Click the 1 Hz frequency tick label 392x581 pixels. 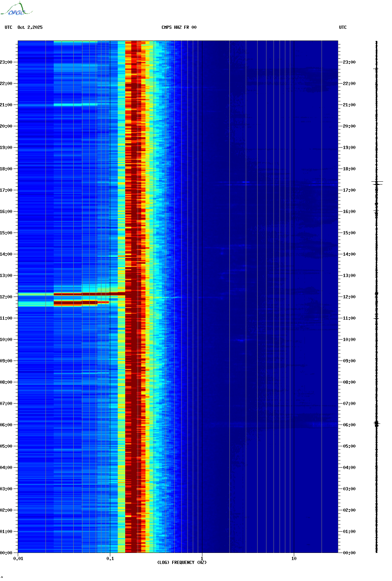(202, 559)
